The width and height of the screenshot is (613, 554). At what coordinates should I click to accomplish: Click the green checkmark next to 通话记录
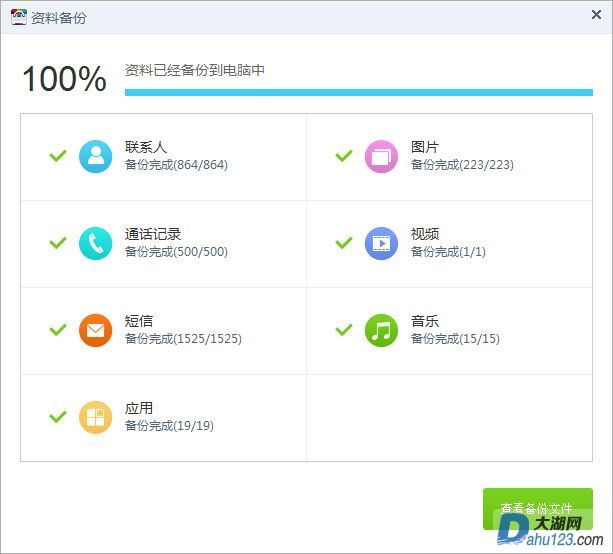pos(58,243)
